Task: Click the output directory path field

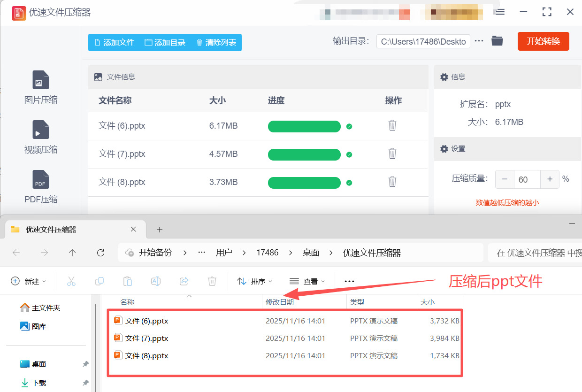Action: click(423, 41)
